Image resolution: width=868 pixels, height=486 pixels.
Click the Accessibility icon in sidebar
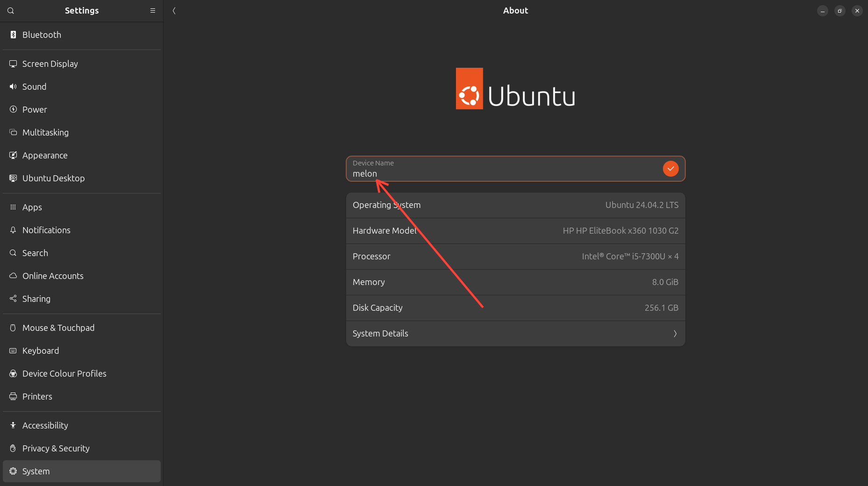[13, 425]
